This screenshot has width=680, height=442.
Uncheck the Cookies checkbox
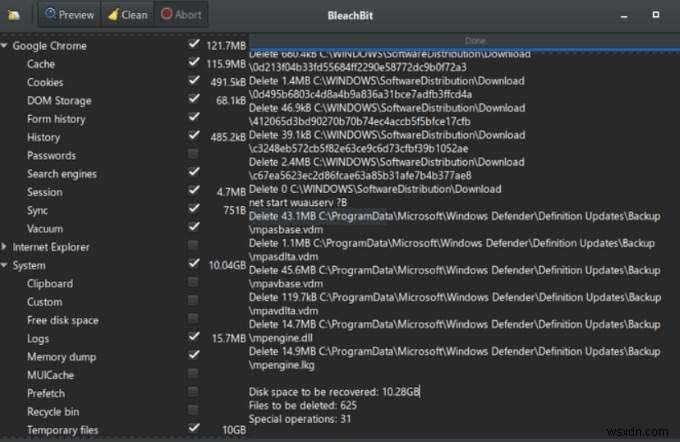193,80
